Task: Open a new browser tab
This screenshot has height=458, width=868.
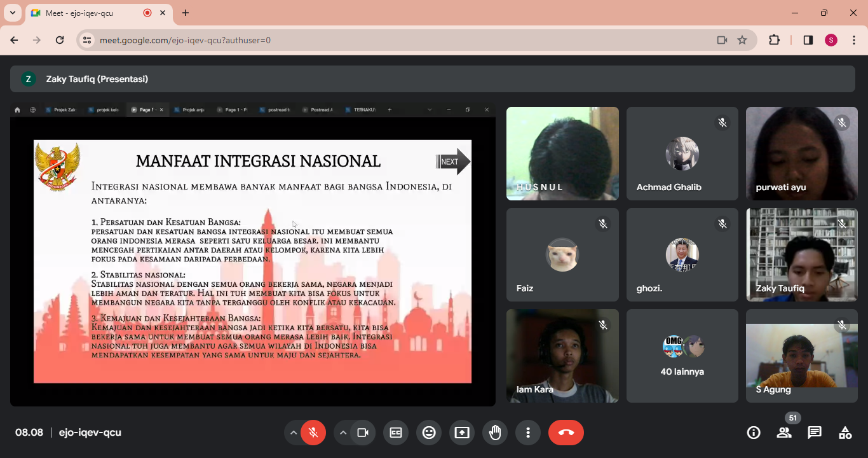Action: [186, 13]
